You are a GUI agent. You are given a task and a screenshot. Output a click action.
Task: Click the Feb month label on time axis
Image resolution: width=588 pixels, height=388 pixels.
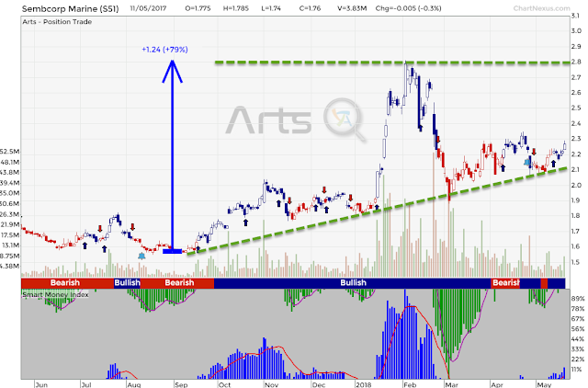410,384
